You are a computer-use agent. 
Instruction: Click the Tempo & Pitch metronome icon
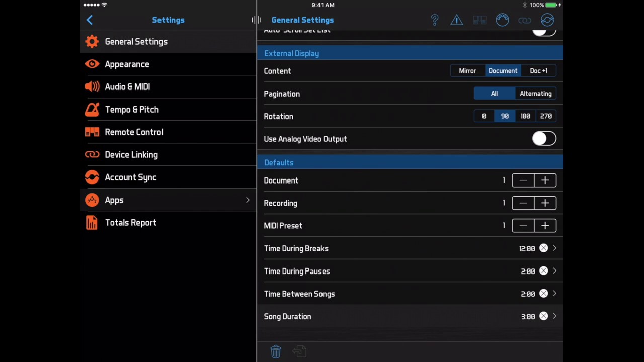click(x=92, y=110)
